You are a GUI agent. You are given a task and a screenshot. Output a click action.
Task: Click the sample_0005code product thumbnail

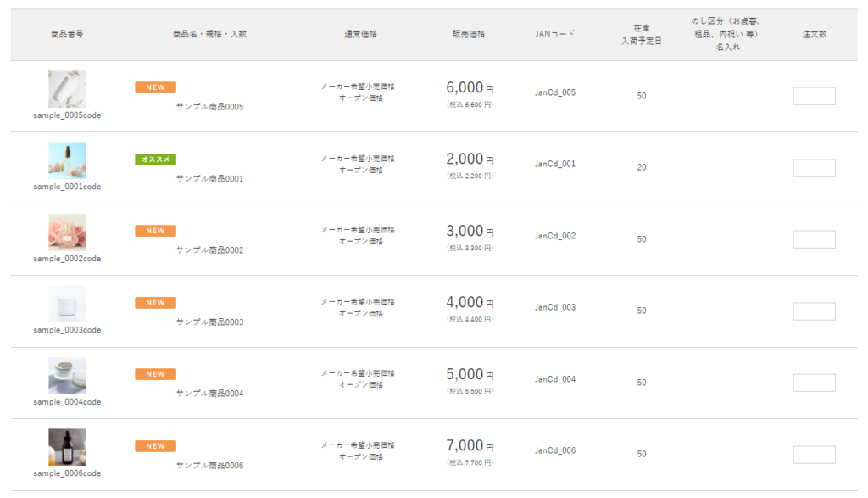pyautogui.click(x=67, y=89)
